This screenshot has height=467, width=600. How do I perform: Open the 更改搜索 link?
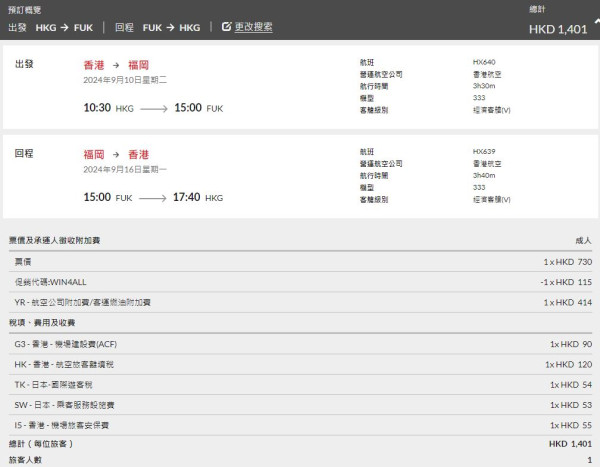[253, 27]
